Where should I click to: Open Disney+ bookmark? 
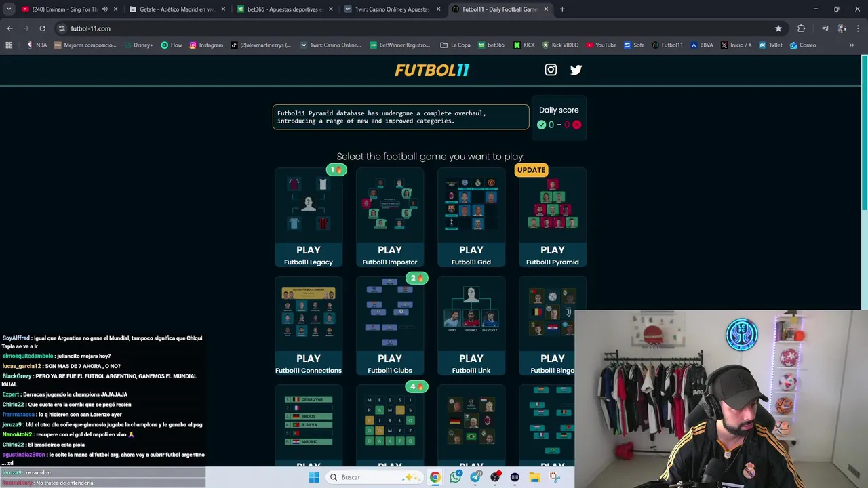tap(138, 45)
